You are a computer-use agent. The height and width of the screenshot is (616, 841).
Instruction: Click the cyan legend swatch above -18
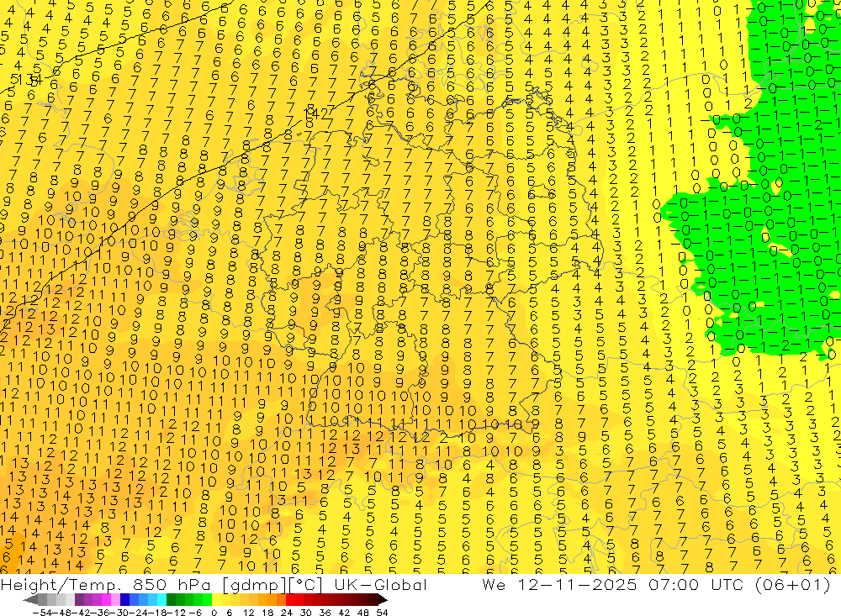coord(162,600)
